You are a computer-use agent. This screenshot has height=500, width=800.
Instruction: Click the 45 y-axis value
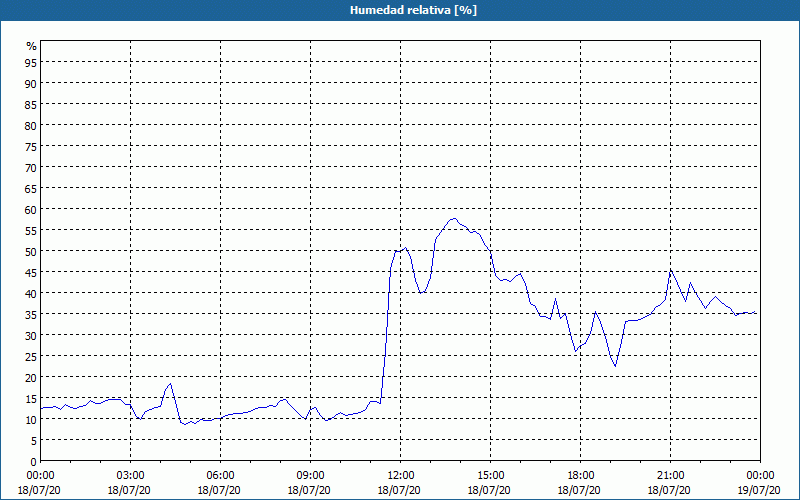[x=31, y=273]
